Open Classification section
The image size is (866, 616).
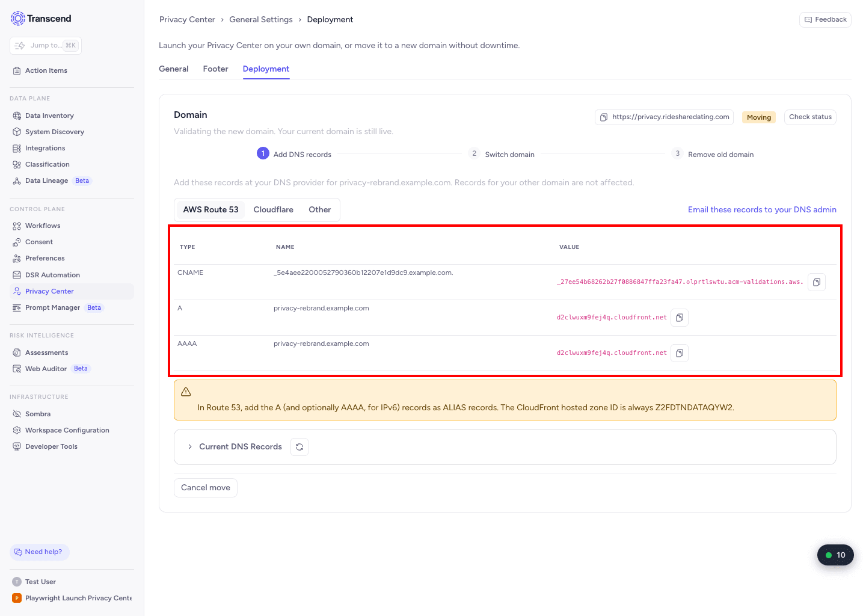click(x=47, y=164)
